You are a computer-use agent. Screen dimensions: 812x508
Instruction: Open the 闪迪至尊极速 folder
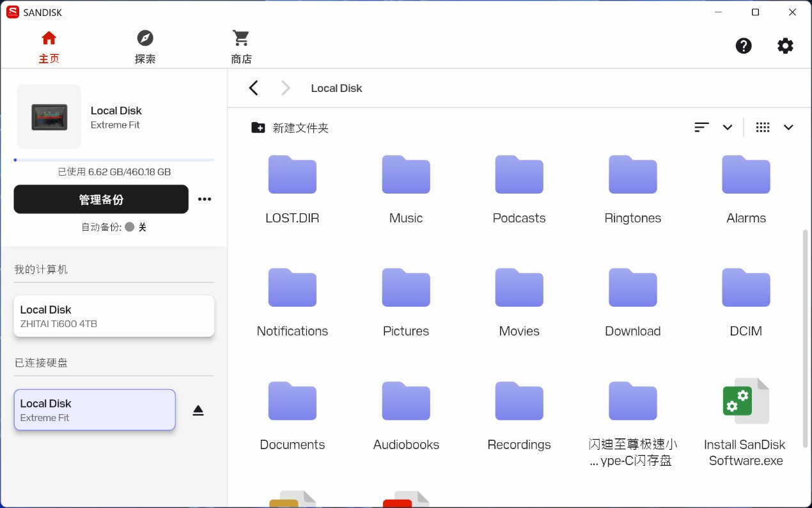[633, 423]
